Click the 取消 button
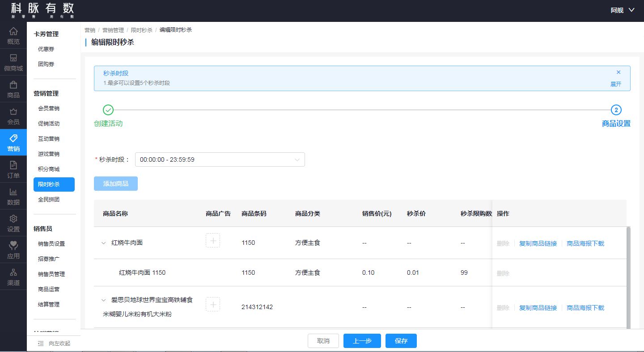644x352 pixels. click(x=323, y=341)
